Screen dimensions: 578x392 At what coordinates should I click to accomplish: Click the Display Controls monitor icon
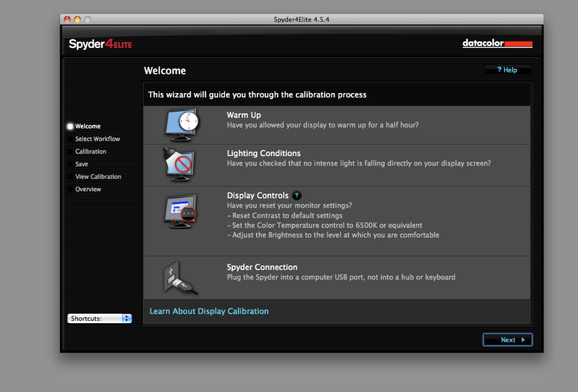pos(180,211)
